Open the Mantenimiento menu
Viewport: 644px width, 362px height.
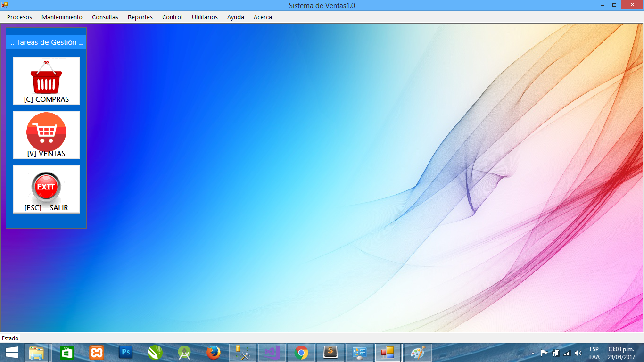(x=62, y=17)
